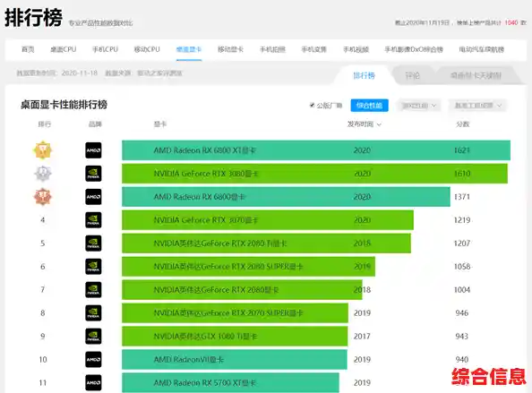532x393 pixels.
Task: Open the 手机影像DxO综合榜 nav tab
Action: click(414, 49)
